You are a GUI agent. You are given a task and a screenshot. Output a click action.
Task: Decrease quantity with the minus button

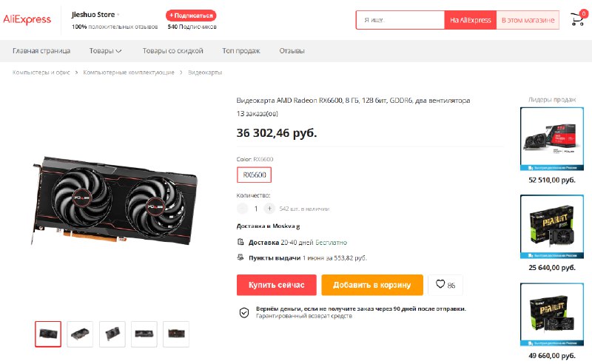(x=242, y=209)
